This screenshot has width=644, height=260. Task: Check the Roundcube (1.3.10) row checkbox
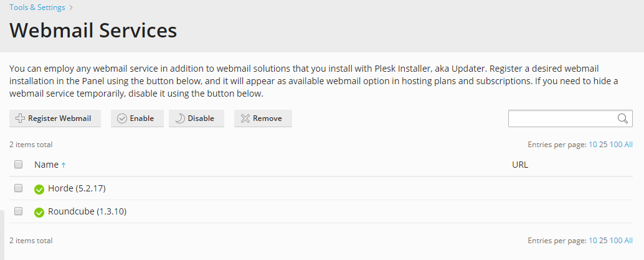tap(18, 211)
